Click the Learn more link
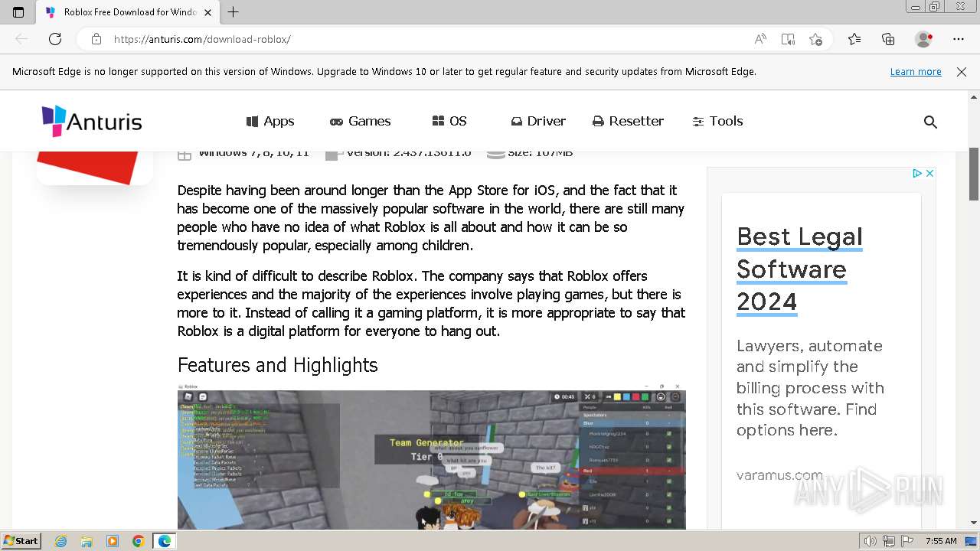This screenshot has width=980, height=551. pyautogui.click(x=916, y=71)
